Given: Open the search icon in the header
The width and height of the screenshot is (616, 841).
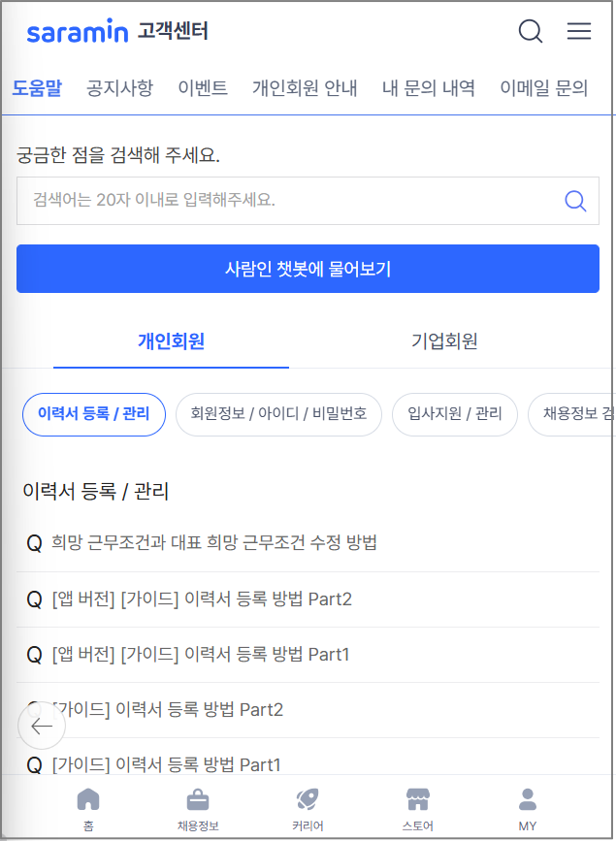Looking at the screenshot, I should tap(531, 31).
